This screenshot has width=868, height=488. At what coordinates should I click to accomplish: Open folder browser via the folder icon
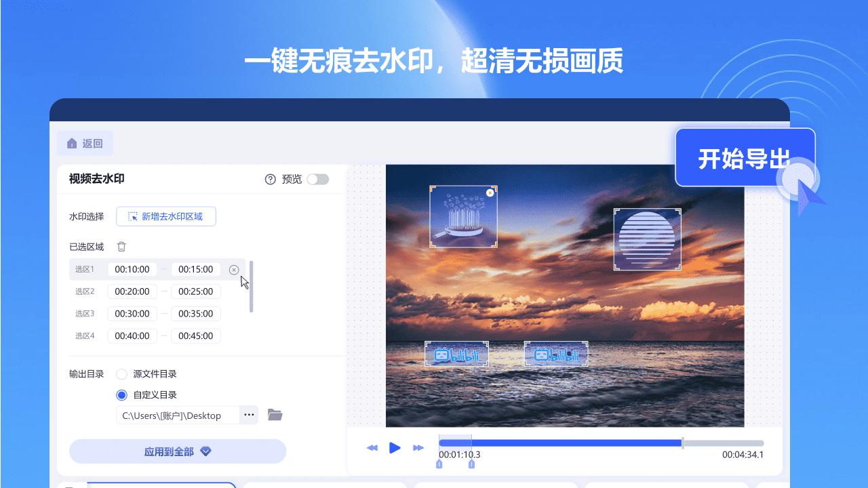274,415
